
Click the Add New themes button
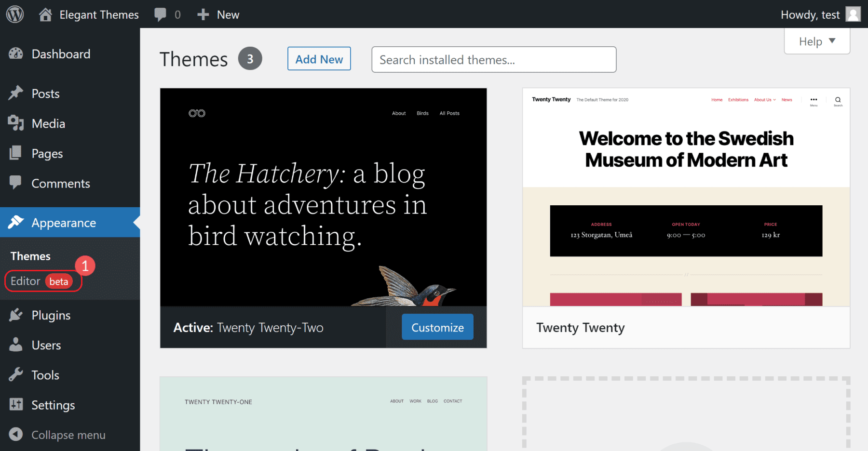click(x=319, y=58)
